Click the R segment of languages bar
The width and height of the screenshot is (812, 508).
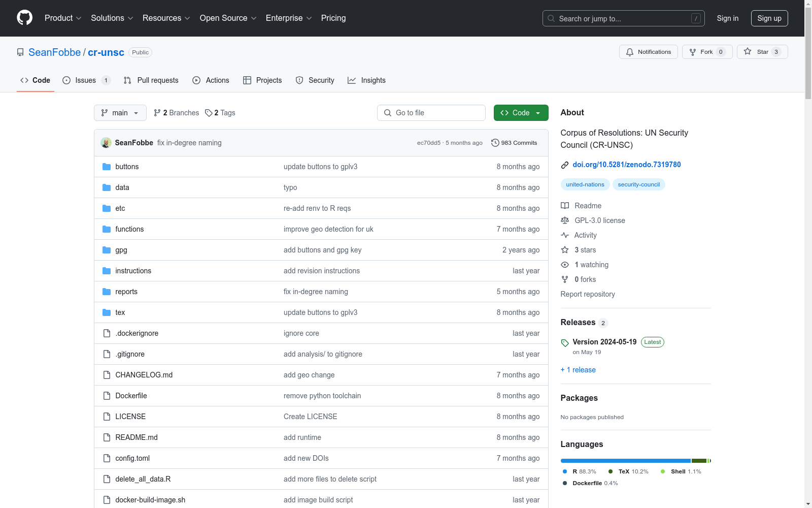coord(626,461)
